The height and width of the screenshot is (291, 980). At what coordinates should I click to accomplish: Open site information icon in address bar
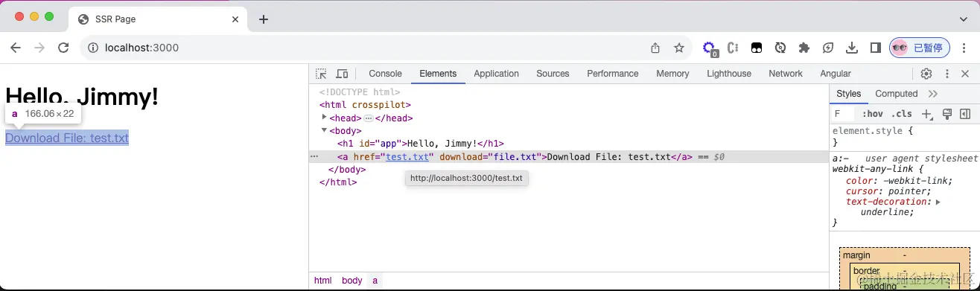[x=93, y=48]
